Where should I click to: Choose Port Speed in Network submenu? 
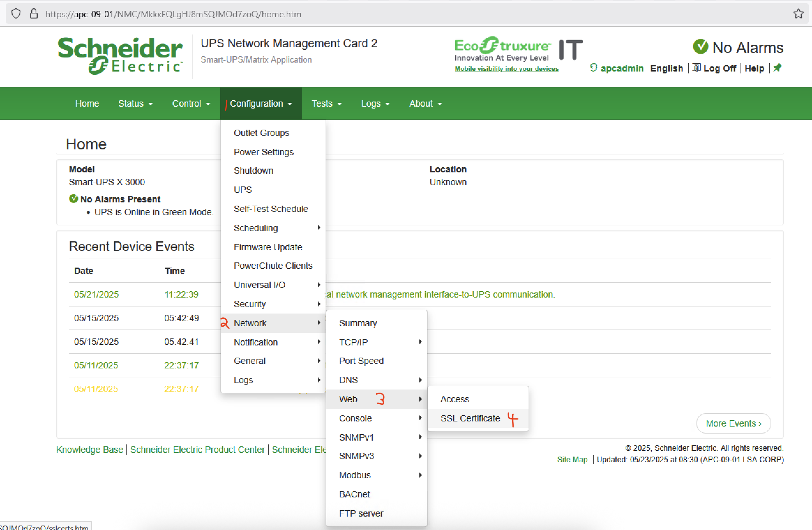[377, 361]
